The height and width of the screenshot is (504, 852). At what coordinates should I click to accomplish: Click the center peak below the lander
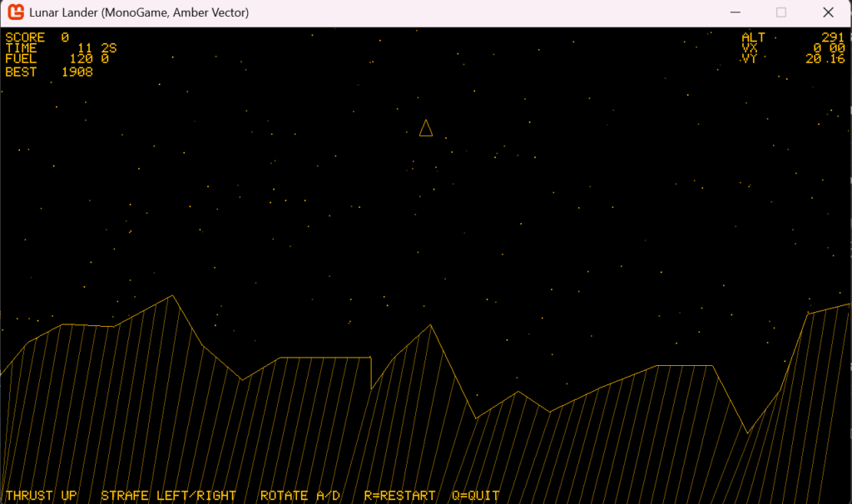(430, 325)
